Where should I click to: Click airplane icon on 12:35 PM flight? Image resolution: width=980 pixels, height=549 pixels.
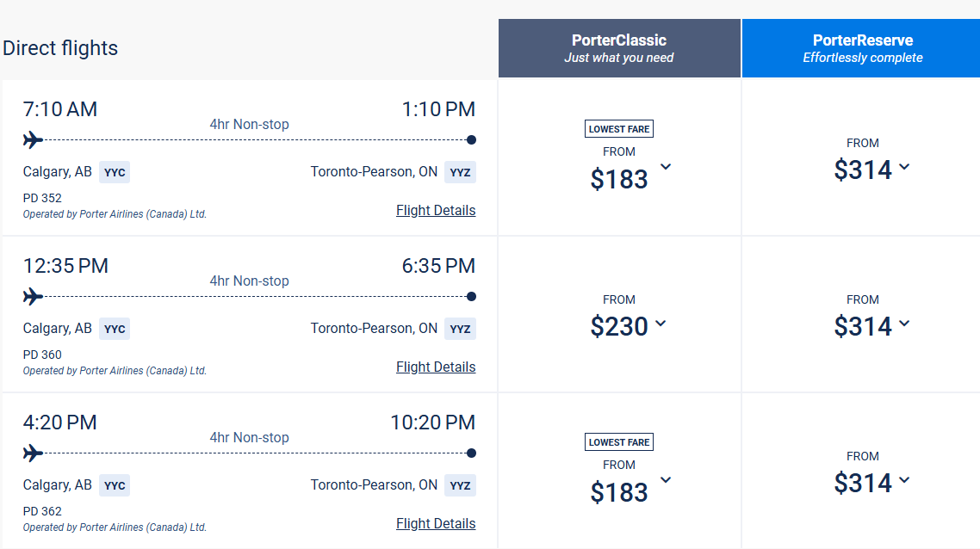tap(33, 296)
